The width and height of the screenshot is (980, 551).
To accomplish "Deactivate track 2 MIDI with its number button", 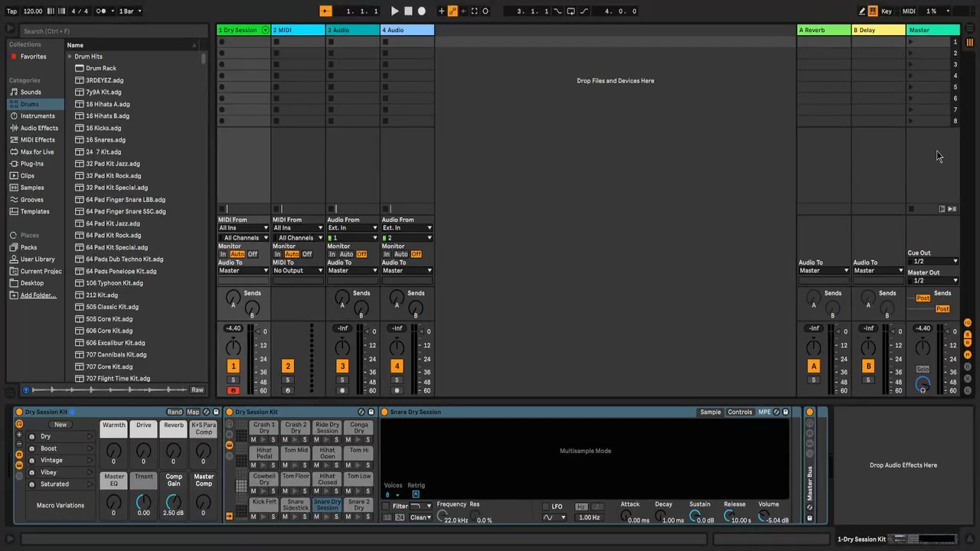I will click(x=288, y=367).
